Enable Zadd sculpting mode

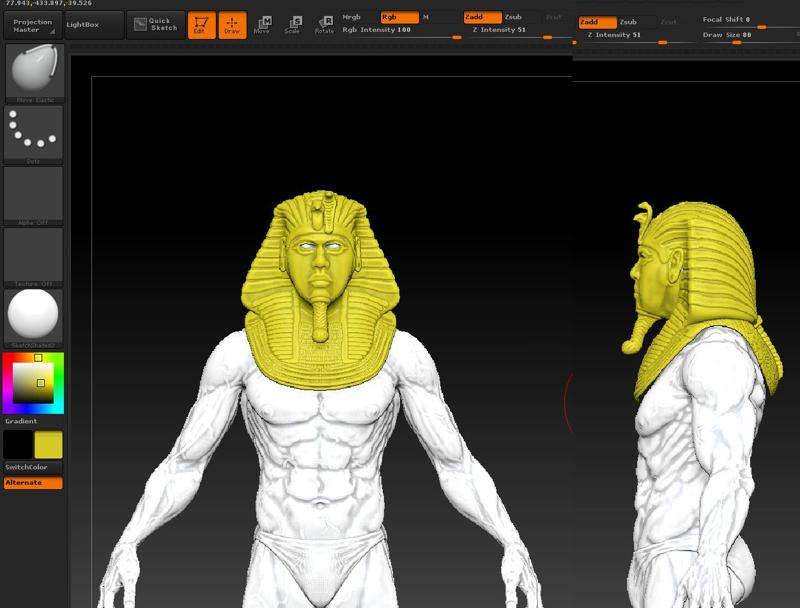(481, 17)
